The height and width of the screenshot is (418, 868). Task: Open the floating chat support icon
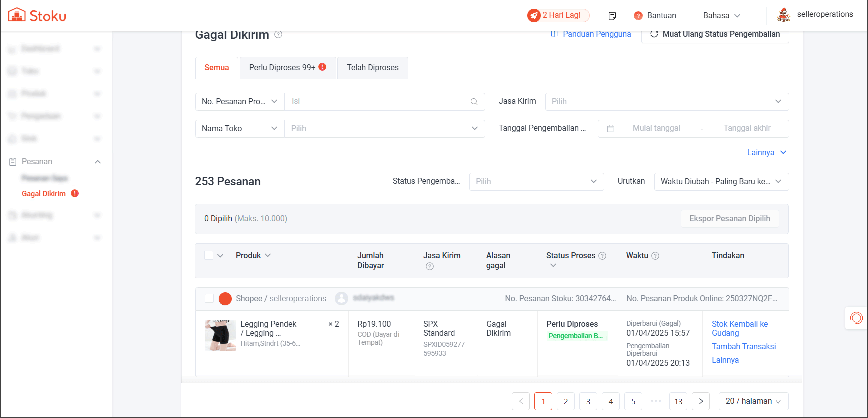pos(856,318)
